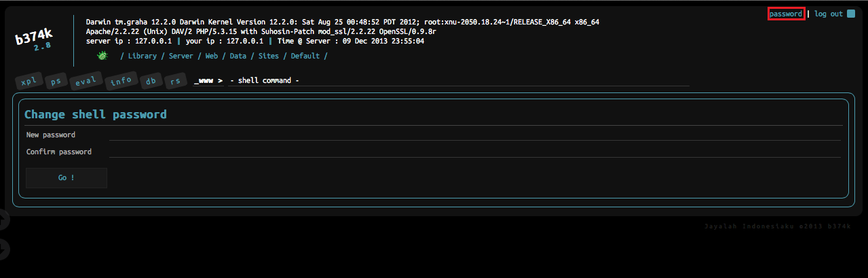
Task: Submit with the Go ! button
Action: click(x=67, y=177)
